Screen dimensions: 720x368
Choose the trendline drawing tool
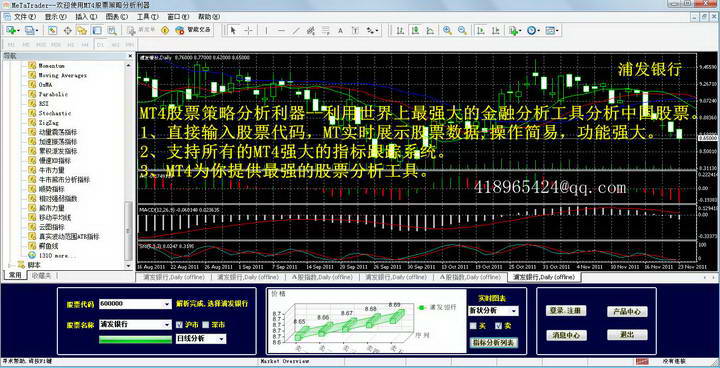click(296, 30)
